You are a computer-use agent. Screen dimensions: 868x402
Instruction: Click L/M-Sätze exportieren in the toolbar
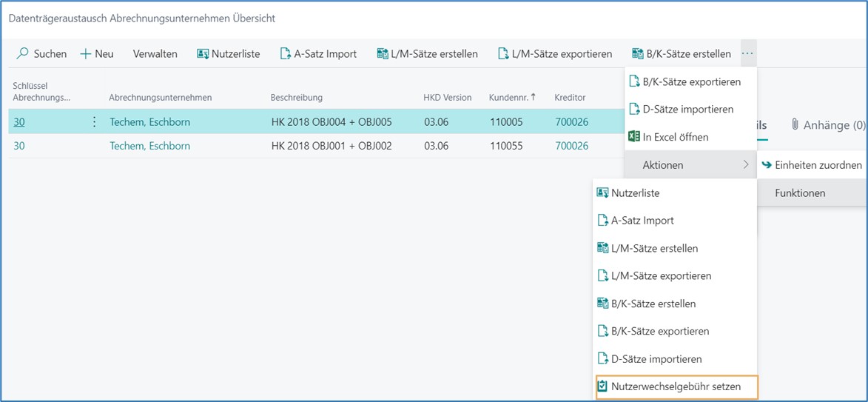(555, 54)
